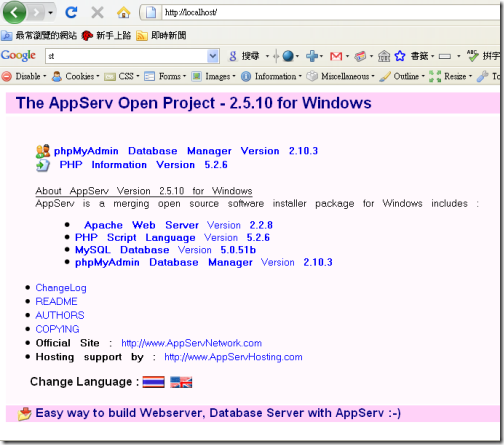Image resolution: width=504 pixels, height=445 pixels.
Task: Click the Forward navigation arrow
Action: click(36, 13)
